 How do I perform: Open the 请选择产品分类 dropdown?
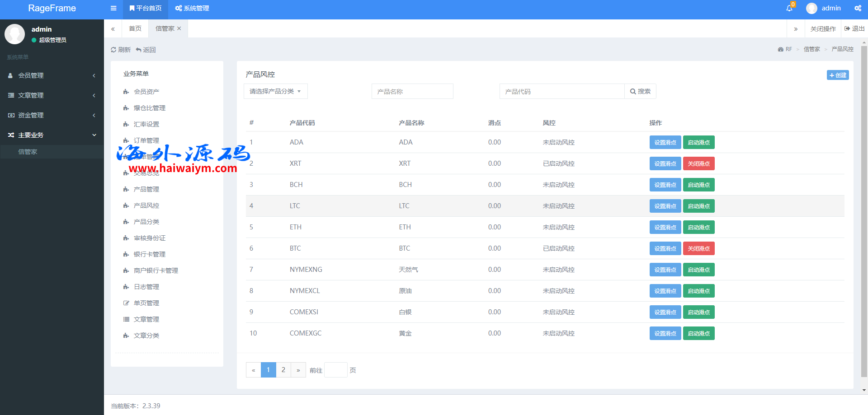click(x=275, y=91)
